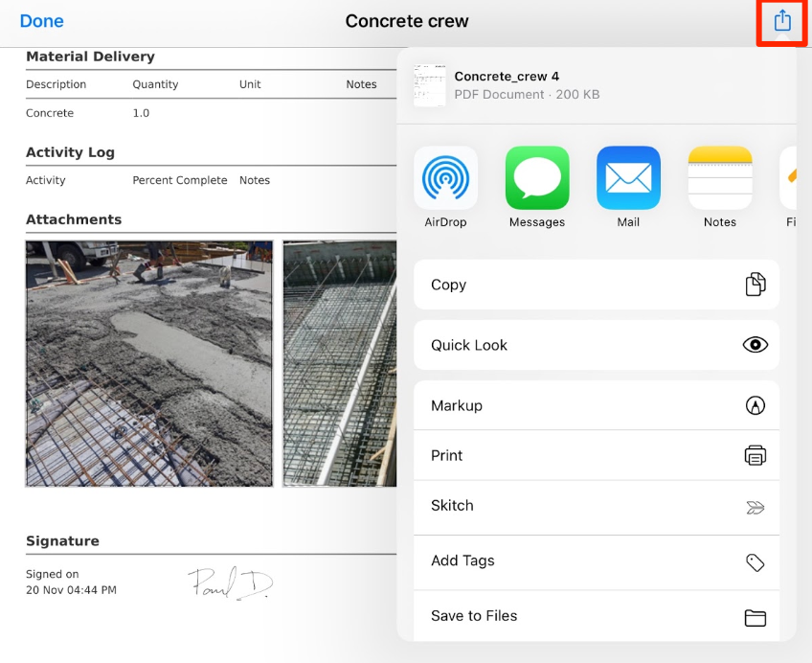Open the document in Skitch
The height and width of the screenshot is (663, 812).
coord(597,506)
